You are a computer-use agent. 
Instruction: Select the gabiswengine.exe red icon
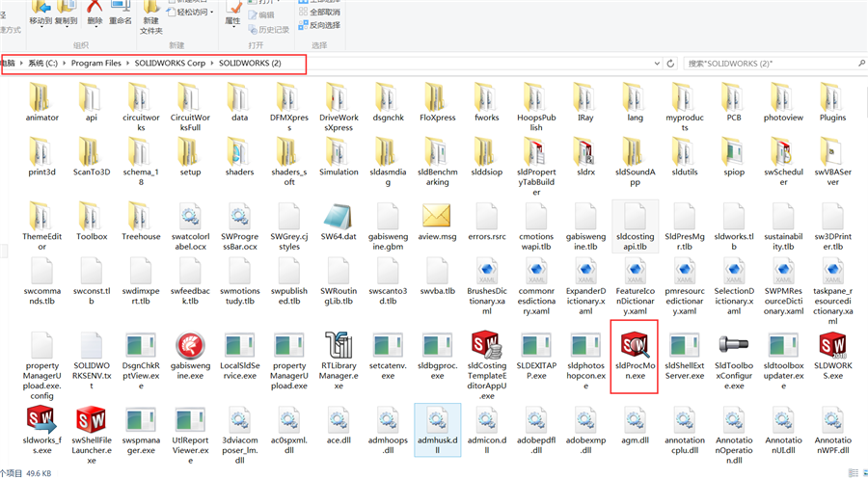click(190, 346)
